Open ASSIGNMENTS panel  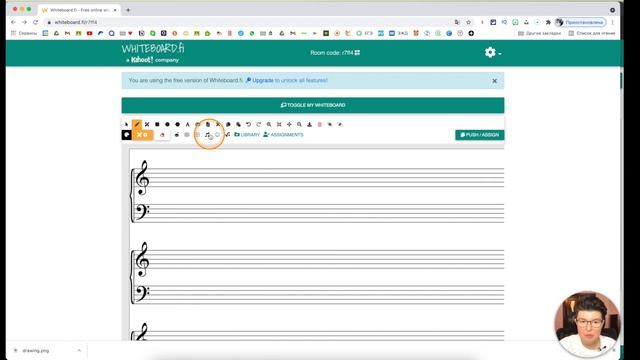click(x=283, y=135)
